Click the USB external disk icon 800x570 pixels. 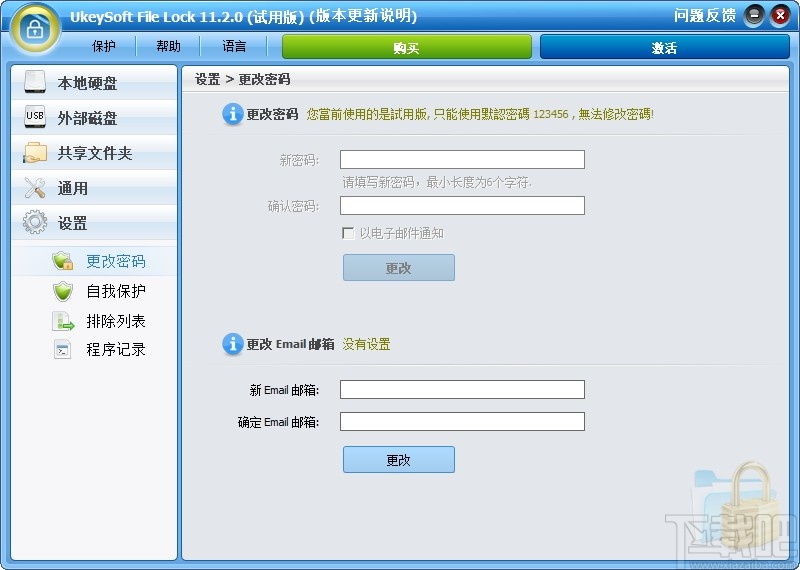tap(35, 117)
